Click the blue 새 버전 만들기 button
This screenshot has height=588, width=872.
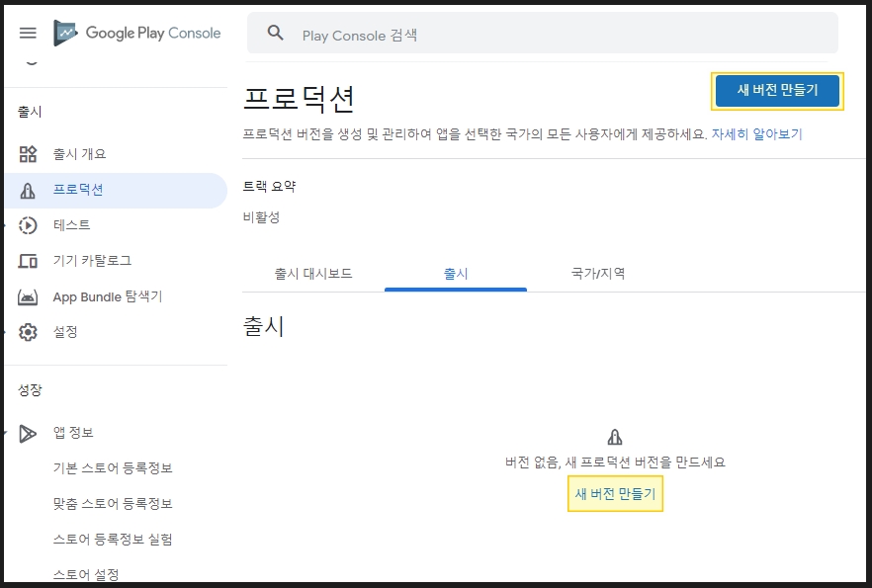(x=777, y=91)
